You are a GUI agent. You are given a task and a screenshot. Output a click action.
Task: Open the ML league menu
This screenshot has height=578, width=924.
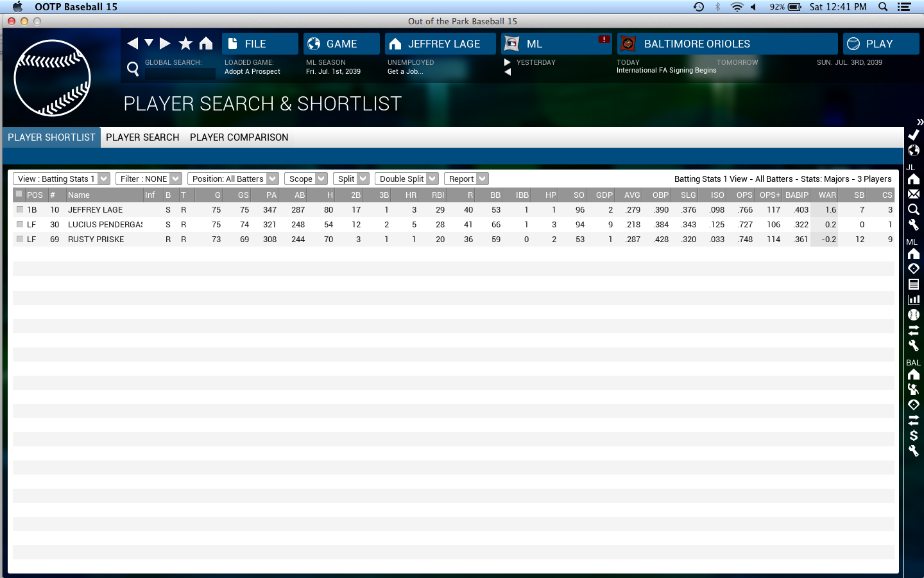556,44
